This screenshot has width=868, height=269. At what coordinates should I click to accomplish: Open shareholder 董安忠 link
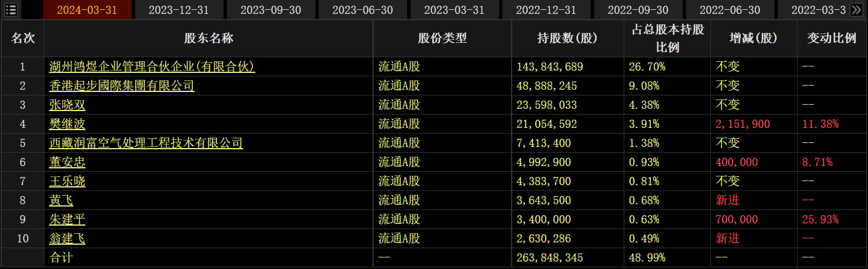pos(67,162)
